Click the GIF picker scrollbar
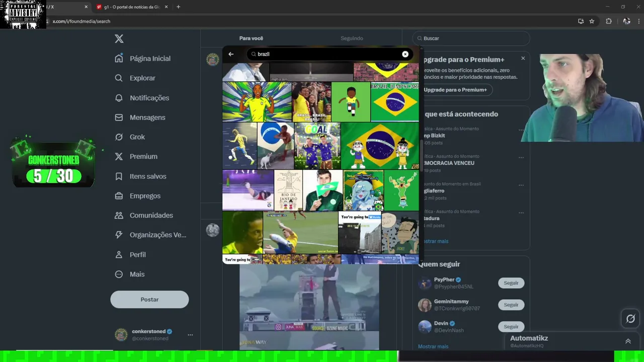This screenshot has width=644, height=362. [x=422, y=156]
